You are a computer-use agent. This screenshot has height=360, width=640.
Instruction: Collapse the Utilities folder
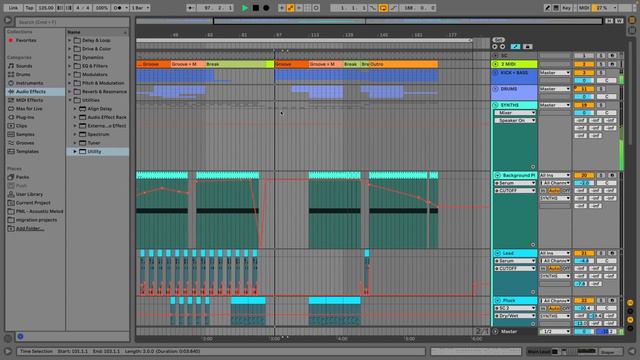(x=70, y=100)
